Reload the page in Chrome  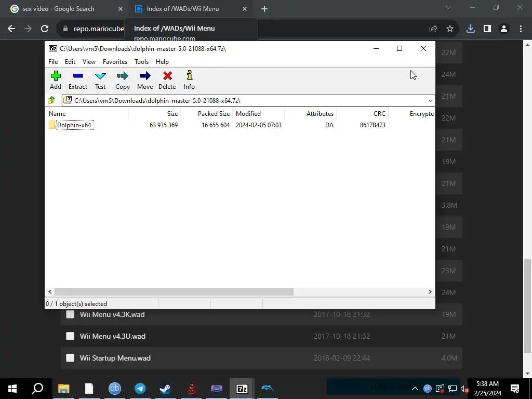point(45,29)
